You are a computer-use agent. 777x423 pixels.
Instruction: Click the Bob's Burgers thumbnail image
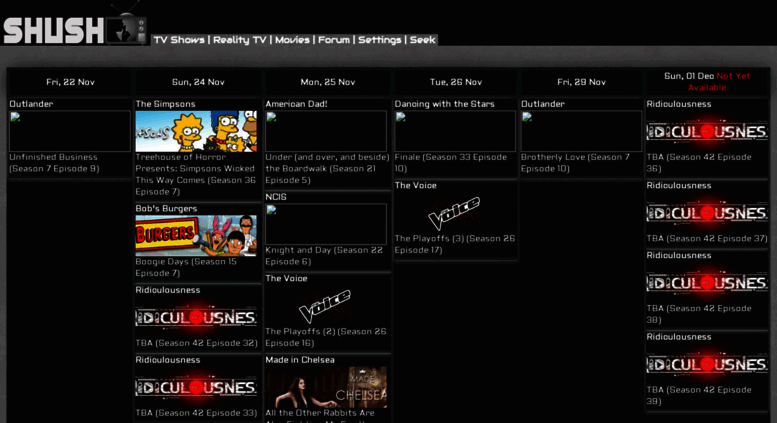click(x=196, y=236)
